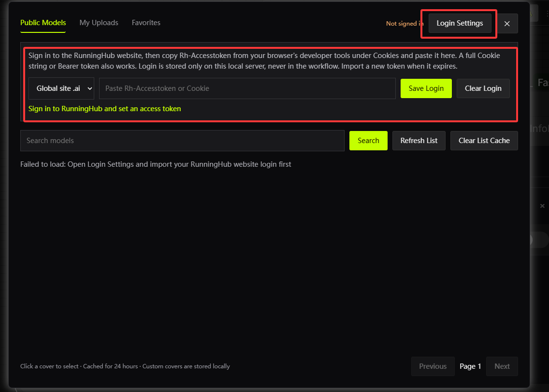
Task: Click the 'Not signed in' status text
Action: 405,24
